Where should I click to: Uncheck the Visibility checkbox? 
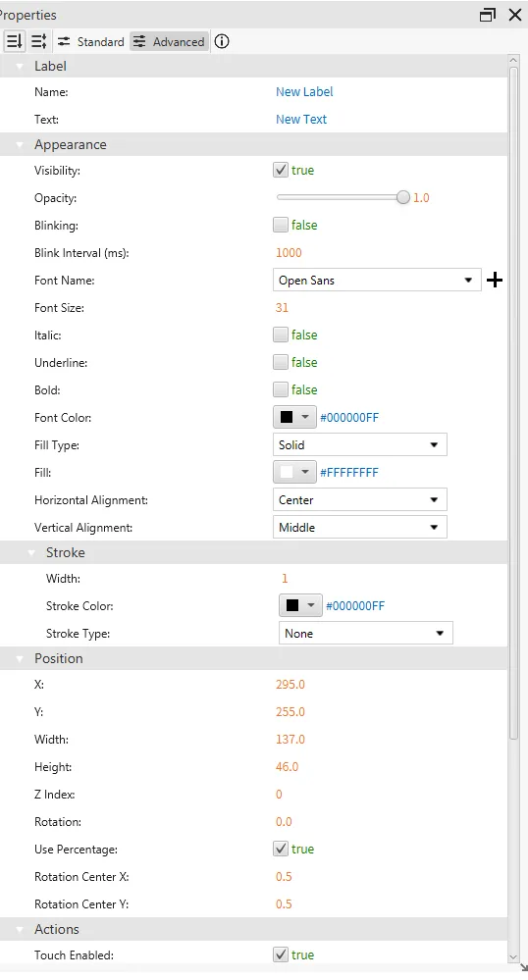(x=281, y=170)
